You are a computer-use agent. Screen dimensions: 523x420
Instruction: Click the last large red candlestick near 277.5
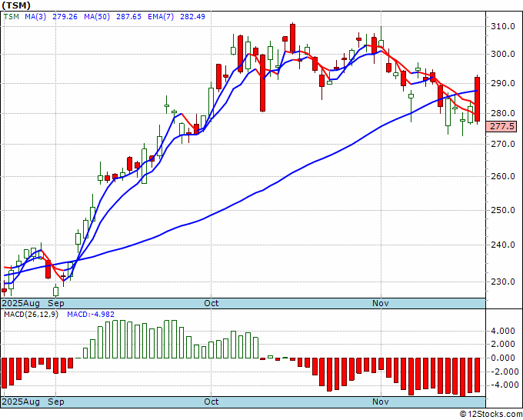pyautogui.click(x=478, y=99)
